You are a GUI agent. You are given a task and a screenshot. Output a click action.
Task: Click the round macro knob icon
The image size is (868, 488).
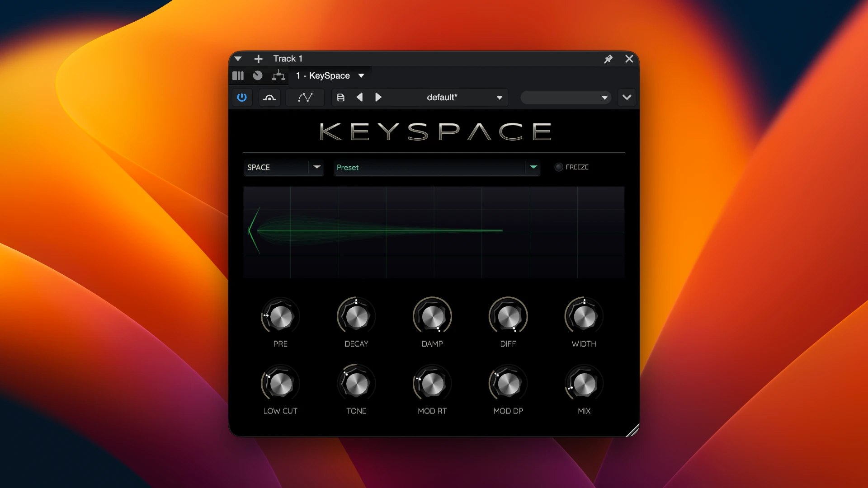click(258, 75)
